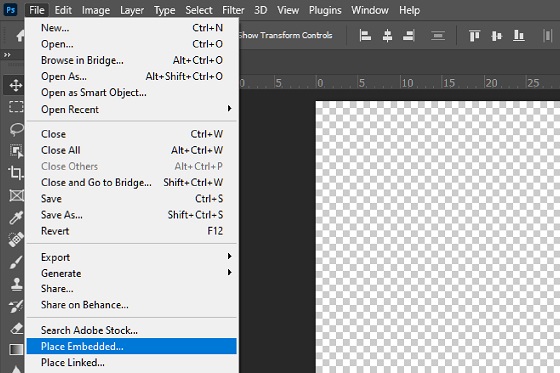Select the Brush tool

[x=16, y=262]
